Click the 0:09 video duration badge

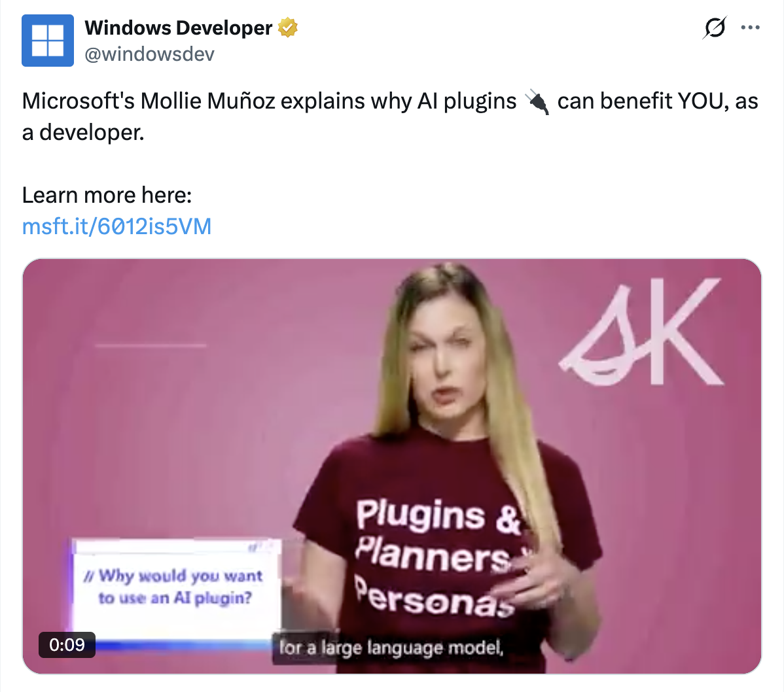point(67,644)
